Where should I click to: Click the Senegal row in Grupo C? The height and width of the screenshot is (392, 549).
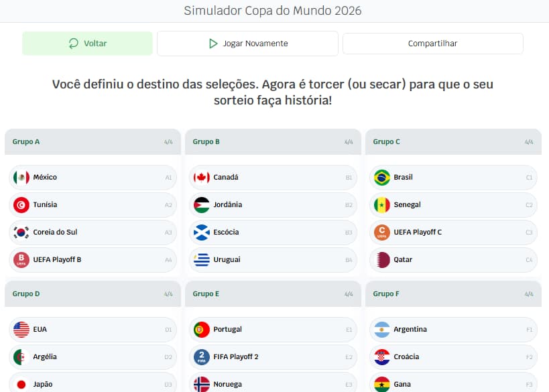(453, 204)
